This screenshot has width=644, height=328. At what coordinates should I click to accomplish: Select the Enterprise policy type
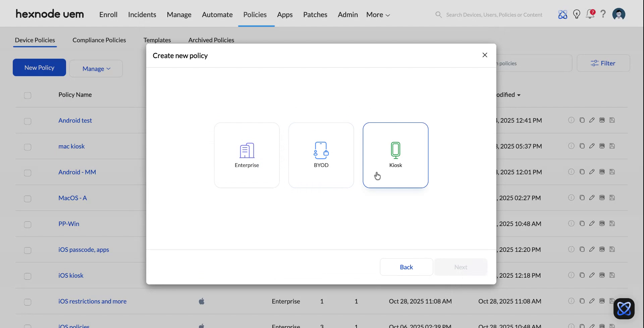[x=247, y=155]
